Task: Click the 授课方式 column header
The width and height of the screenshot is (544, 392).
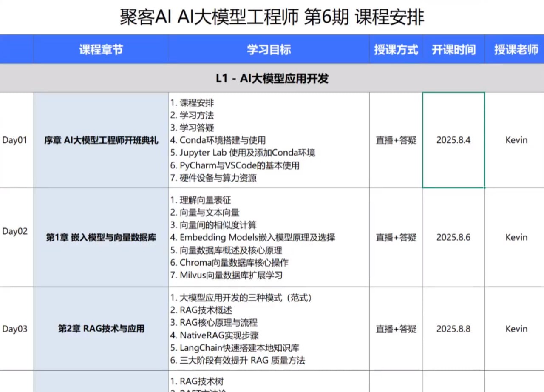Action: tap(396, 49)
